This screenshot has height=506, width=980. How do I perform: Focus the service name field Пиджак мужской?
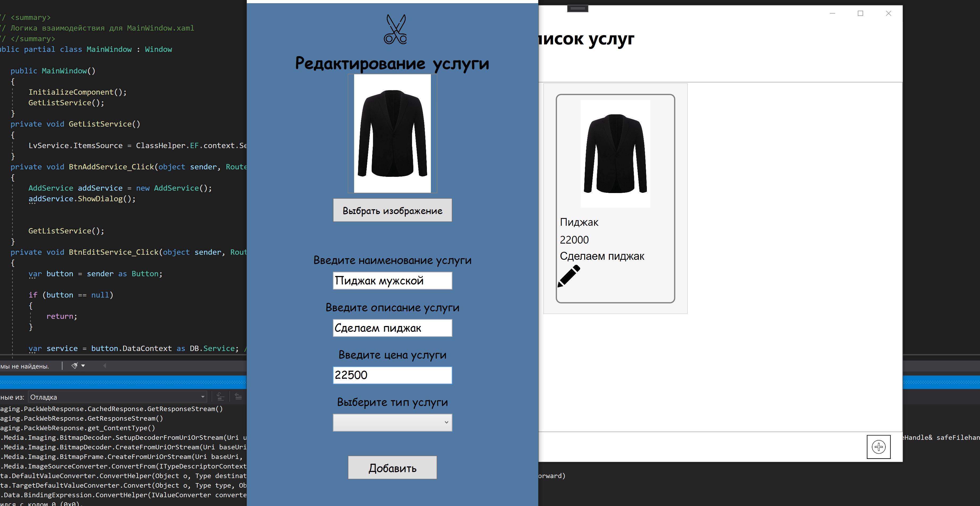point(392,281)
